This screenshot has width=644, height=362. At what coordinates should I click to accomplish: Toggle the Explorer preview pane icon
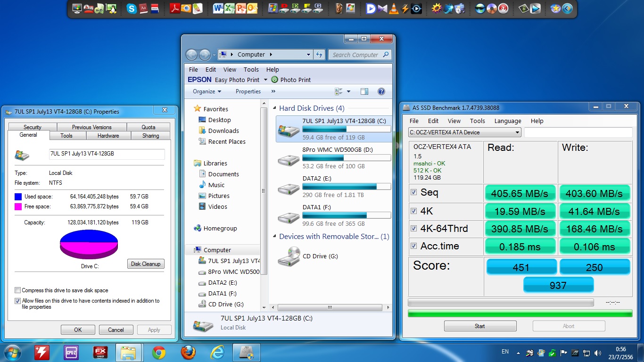point(364,91)
